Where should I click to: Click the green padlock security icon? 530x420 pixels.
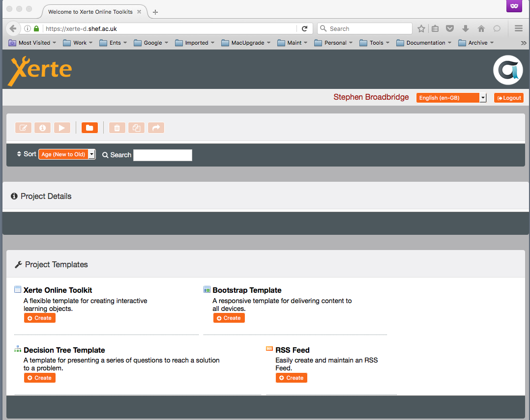point(36,28)
